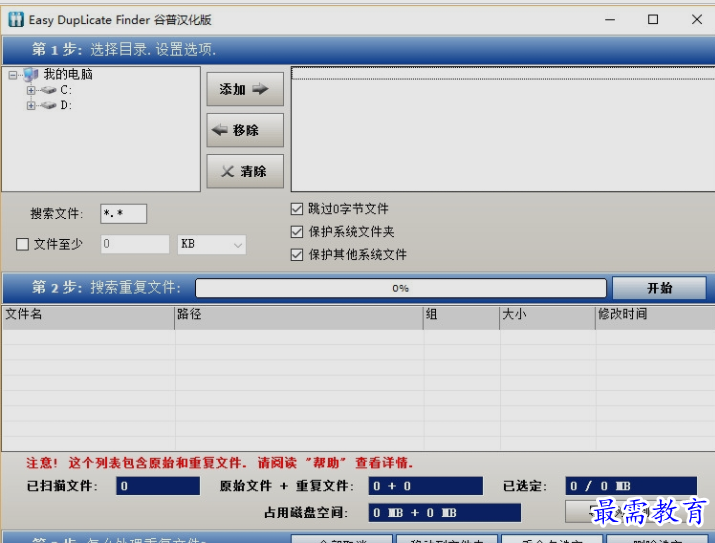Click the 开始 start button
The height and width of the screenshot is (543, 715).
pos(659,288)
